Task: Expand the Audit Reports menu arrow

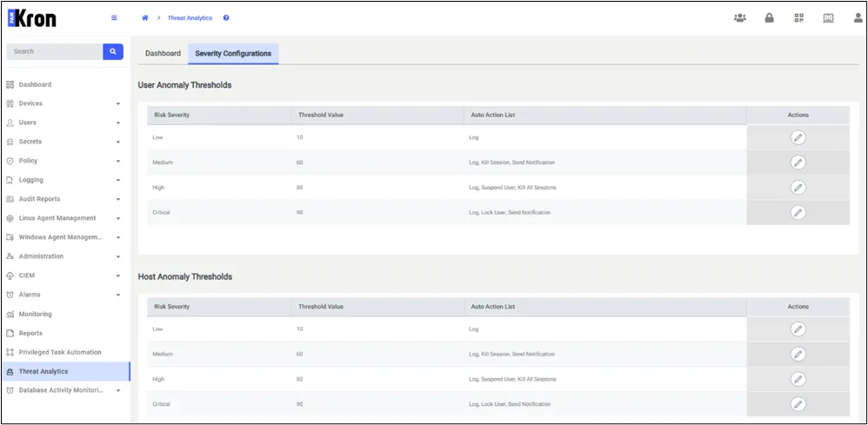Action: pyautogui.click(x=118, y=199)
